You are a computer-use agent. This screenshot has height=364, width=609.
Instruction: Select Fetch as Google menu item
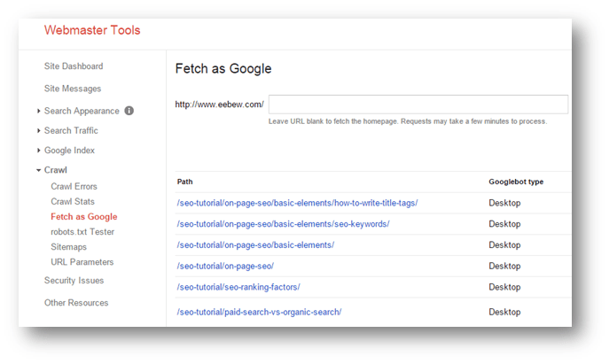(x=84, y=216)
